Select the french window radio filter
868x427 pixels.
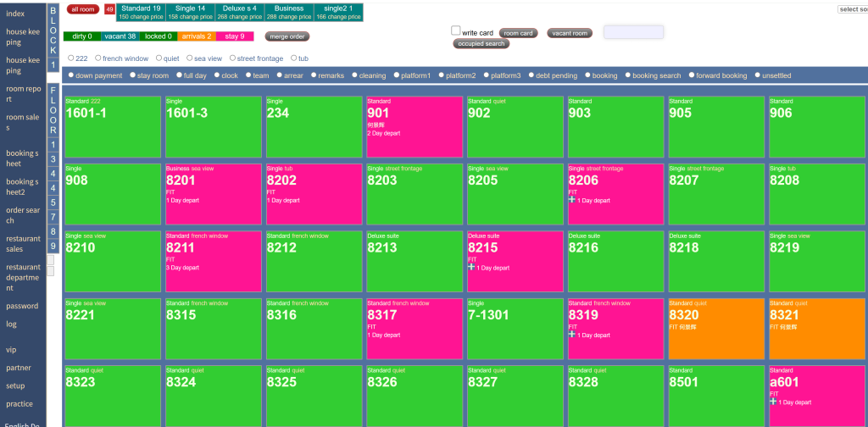point(97,58)
